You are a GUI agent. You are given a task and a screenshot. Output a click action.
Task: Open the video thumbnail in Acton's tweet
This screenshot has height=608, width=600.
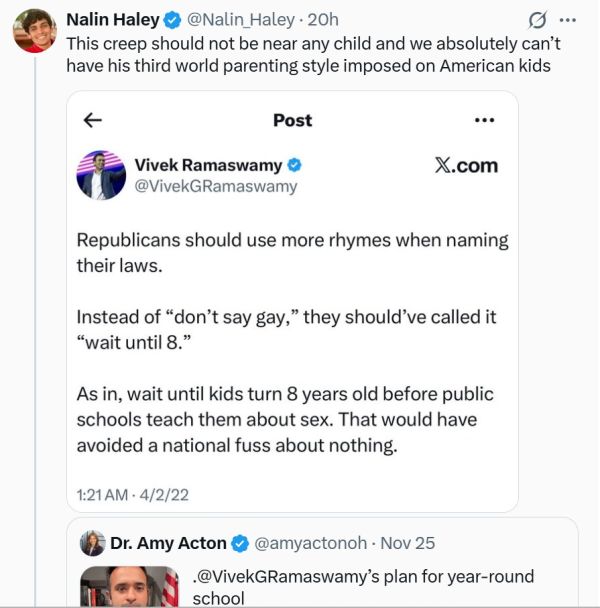click(x=130, y=588)
